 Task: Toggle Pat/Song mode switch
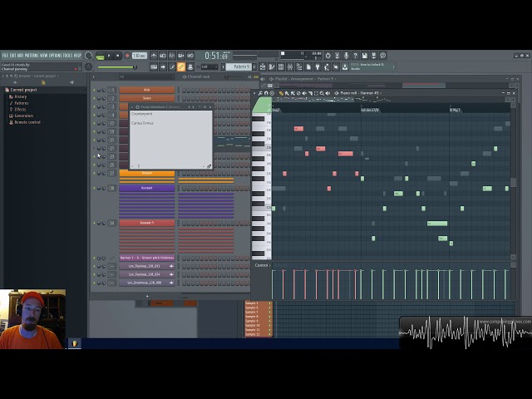point(100,56)
